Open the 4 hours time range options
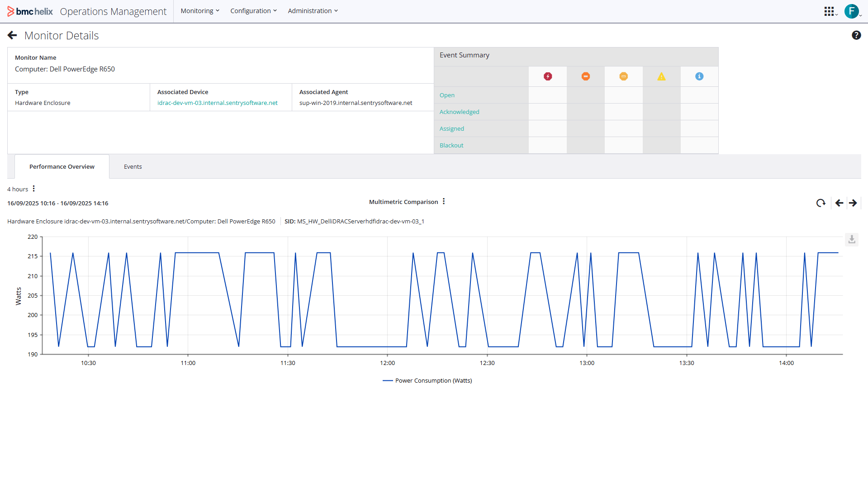868x488 pixels. (33, 189)
